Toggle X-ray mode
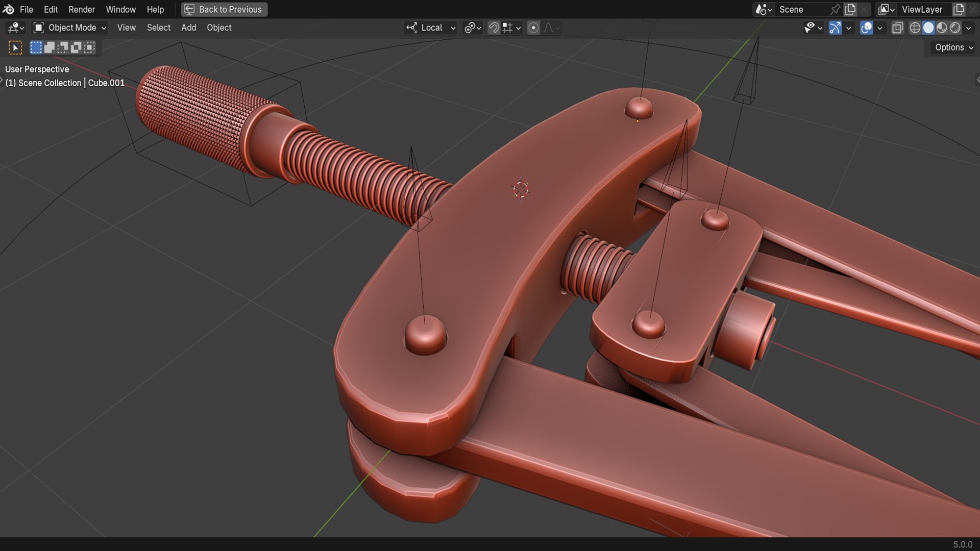 pos(897,28)
